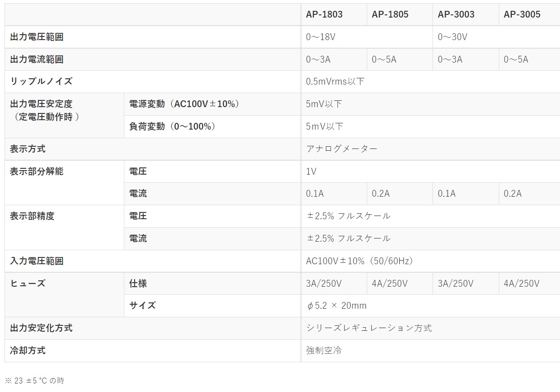Click the AP-3003 model header
This screenshot has width=560, height=392.
pos(456,14)
